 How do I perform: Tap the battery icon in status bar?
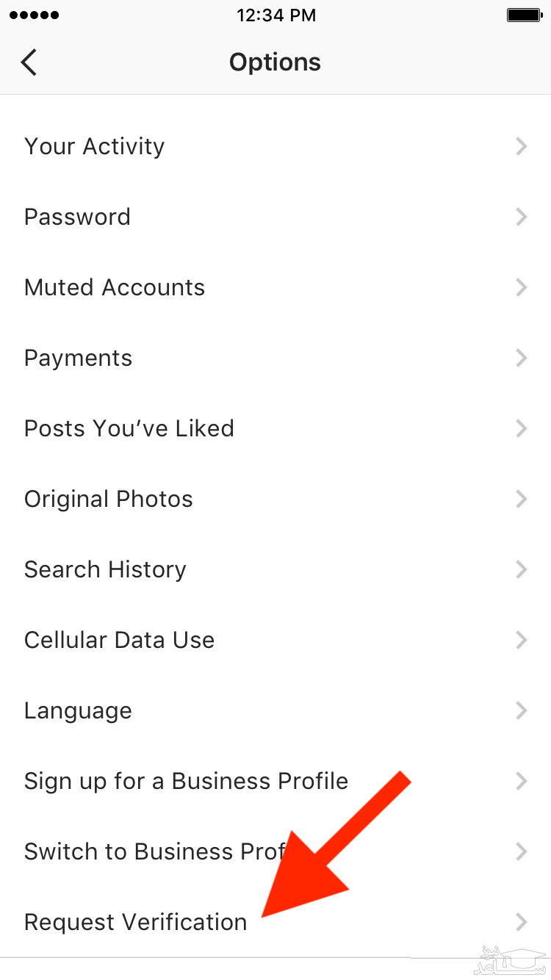tap(524, 15)
